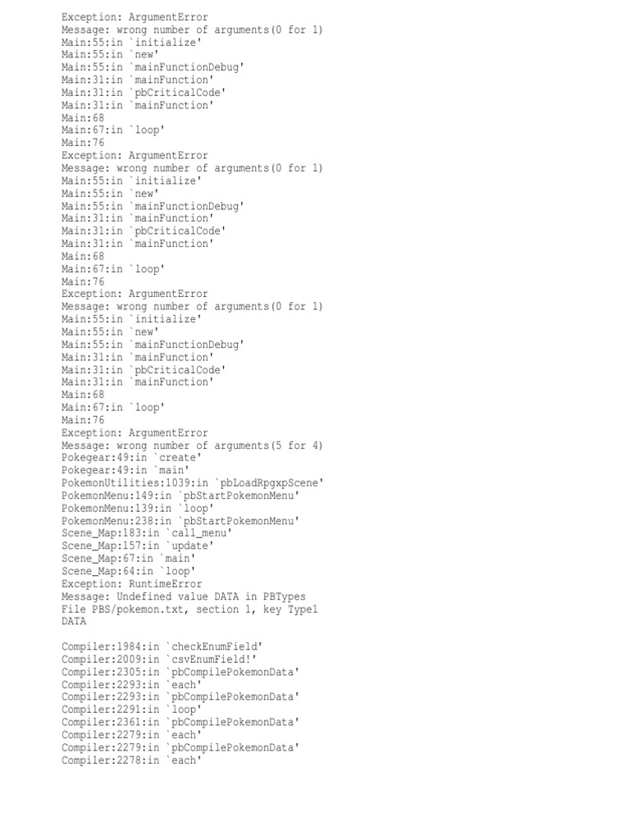Select the 'File PBS/pokemon.txt, section 1' line
Image resolution: width=630 pixels, height=840 pixels.
(x=189, y=609)
